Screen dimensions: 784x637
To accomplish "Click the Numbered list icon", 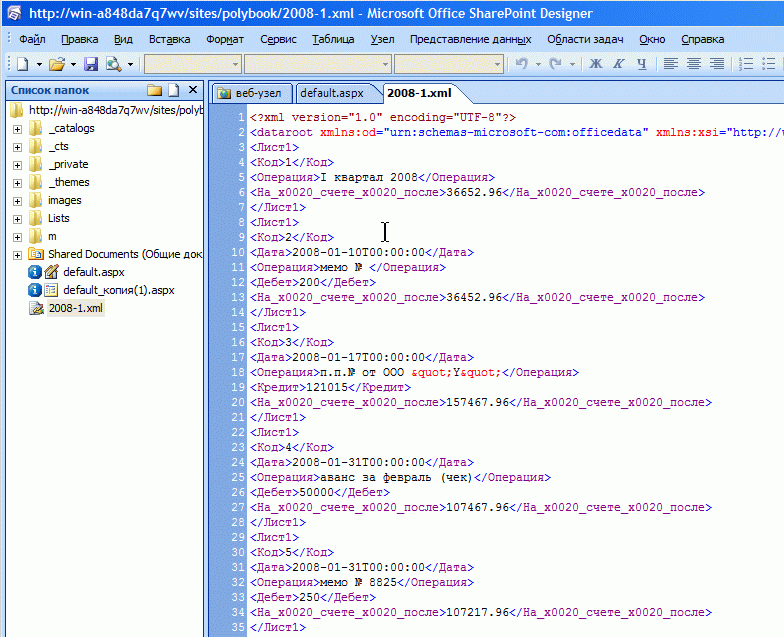I will [746, 64].
